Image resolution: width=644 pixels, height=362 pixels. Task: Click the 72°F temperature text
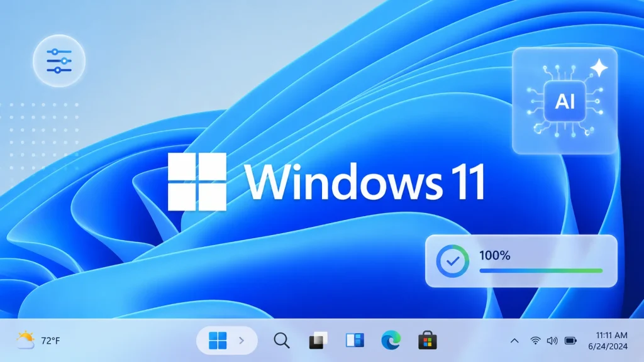pos(50,341)
